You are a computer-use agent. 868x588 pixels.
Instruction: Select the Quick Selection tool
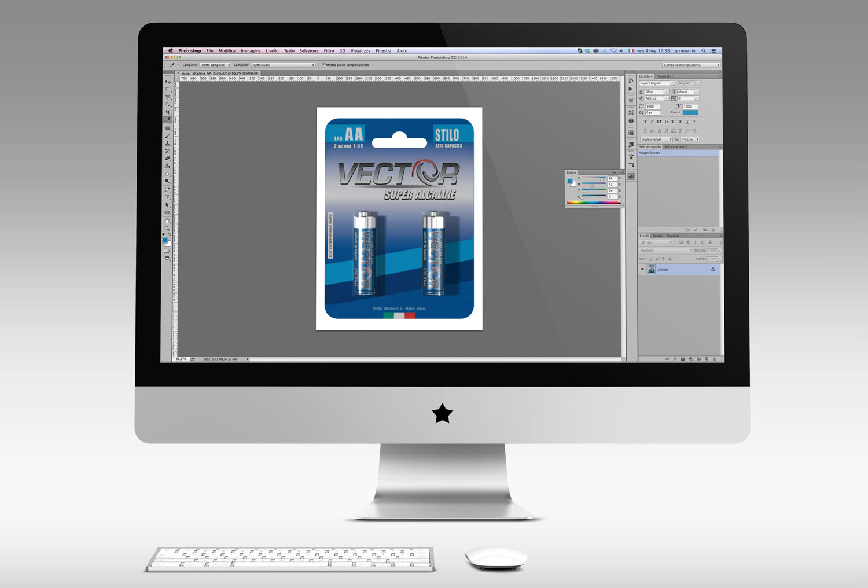tap(168, 104)
